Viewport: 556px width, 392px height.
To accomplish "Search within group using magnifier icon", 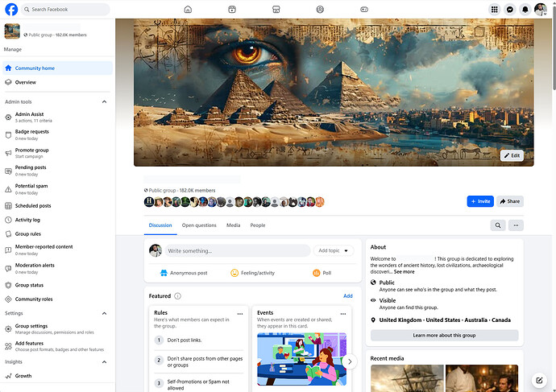I will tap(498, 225).
